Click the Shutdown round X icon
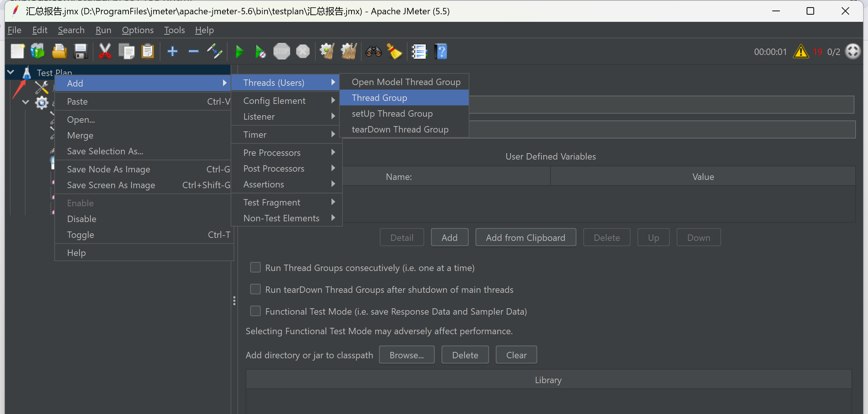868x414 pixels. tap(303, 52)
